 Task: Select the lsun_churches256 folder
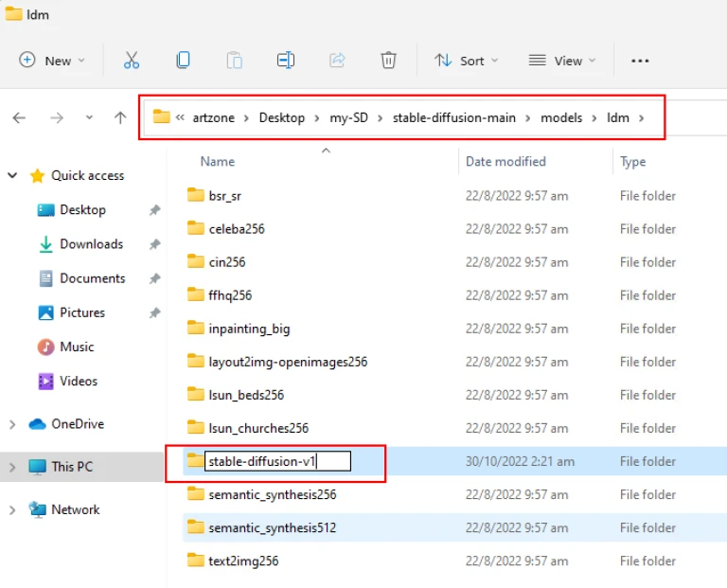click(x=258, y=429)
